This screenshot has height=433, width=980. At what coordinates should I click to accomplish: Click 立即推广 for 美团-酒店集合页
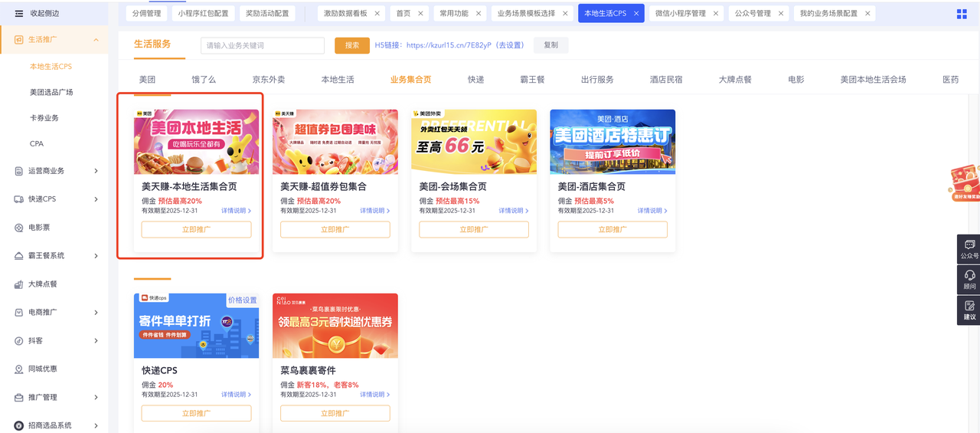coord(612,229)
